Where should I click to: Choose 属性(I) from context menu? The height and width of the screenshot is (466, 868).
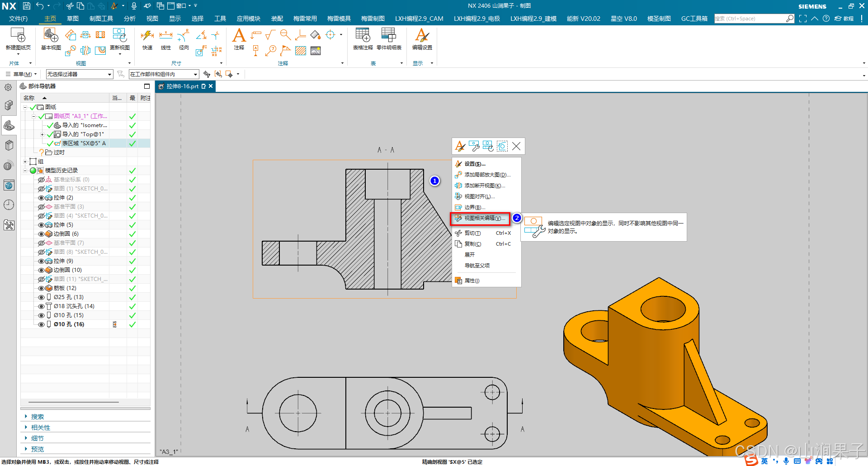pyautogui.click(x=472, y=281)
